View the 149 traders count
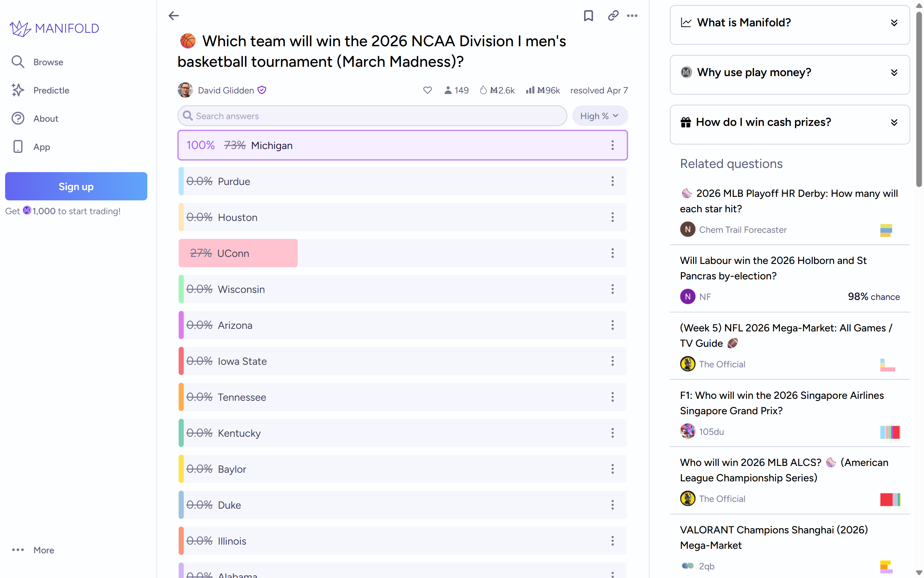 (456, 90)
